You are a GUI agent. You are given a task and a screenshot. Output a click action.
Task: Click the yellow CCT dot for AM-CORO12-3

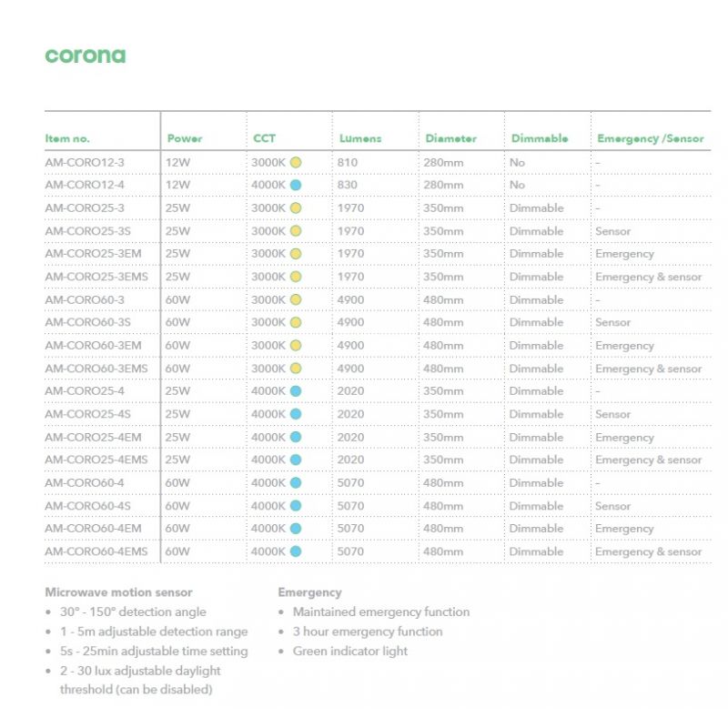[x=296, y=162]
